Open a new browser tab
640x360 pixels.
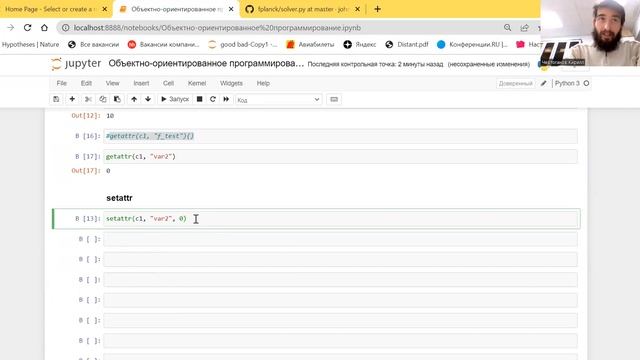pos(378,9)
